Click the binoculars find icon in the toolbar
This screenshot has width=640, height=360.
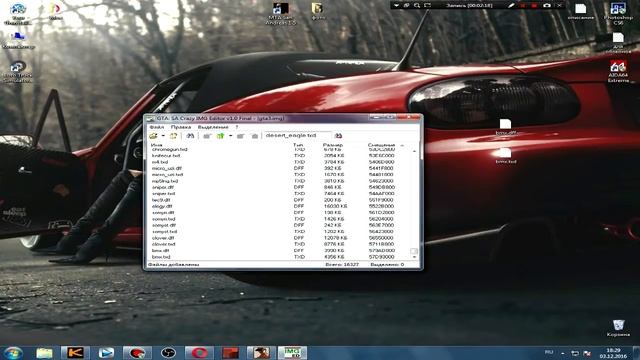coord(190,136)
